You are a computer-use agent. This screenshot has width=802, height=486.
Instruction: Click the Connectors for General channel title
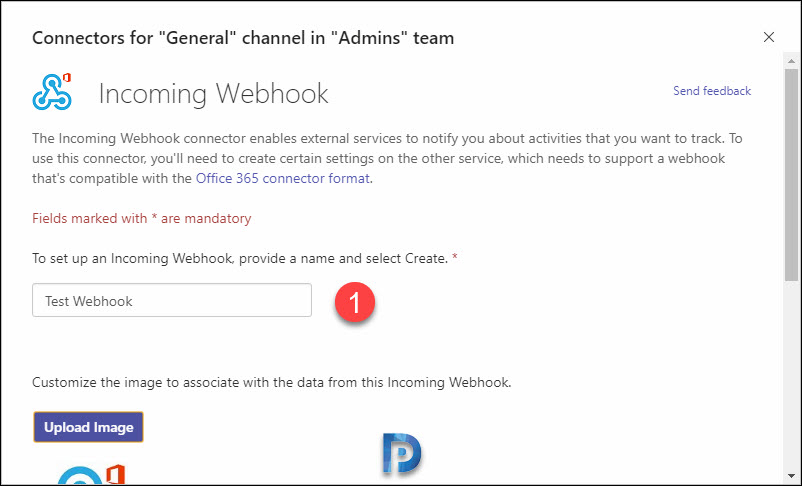pyautogui.click(x=243, y=38)
